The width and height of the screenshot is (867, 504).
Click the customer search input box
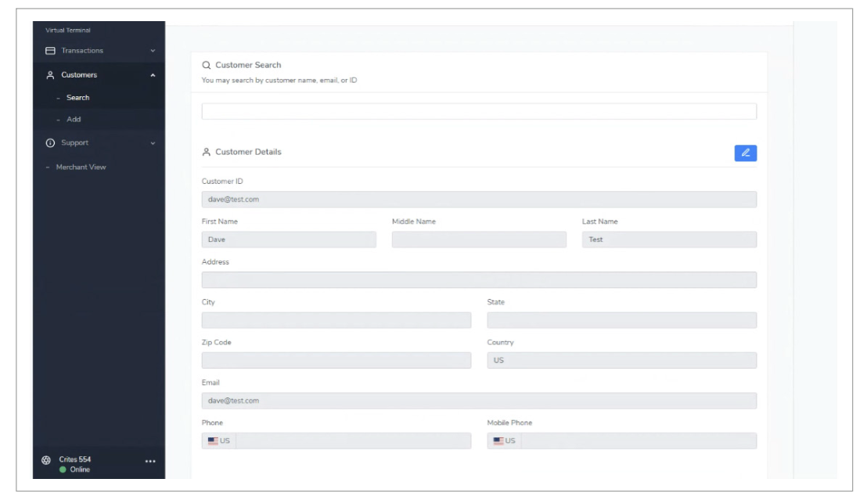click(479, 111)
